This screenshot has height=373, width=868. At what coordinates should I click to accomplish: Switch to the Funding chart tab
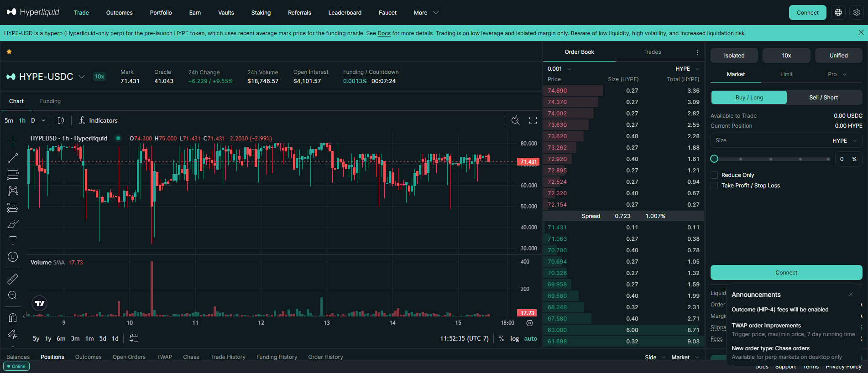pos(50,101)
